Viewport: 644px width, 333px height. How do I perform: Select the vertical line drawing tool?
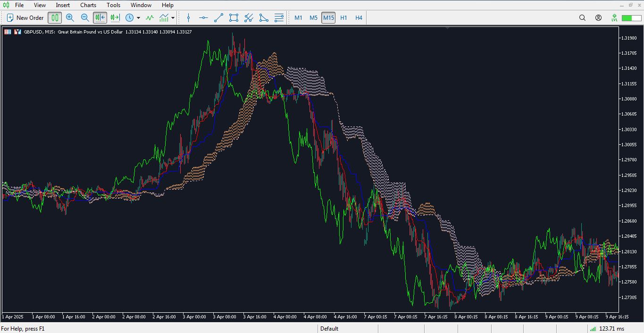(x=189, y=18)
